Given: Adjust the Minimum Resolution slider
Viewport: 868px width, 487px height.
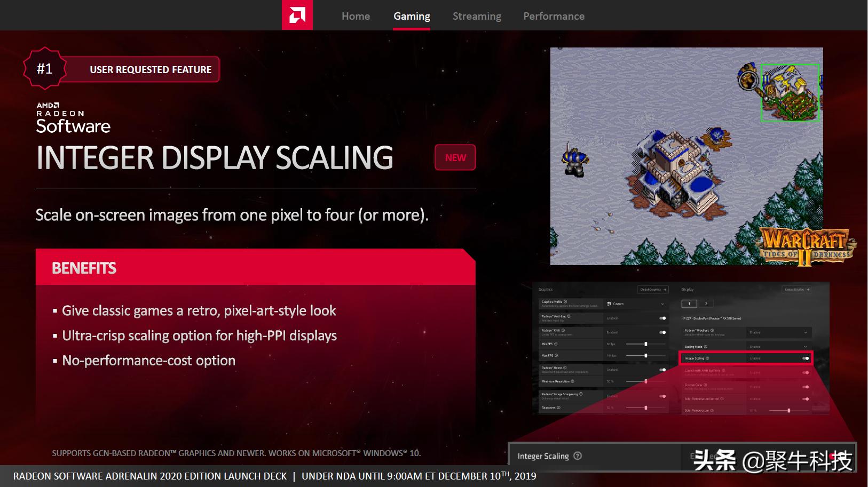Looking at the screenshot, I should pyautogui.click(x=645, y=381).
